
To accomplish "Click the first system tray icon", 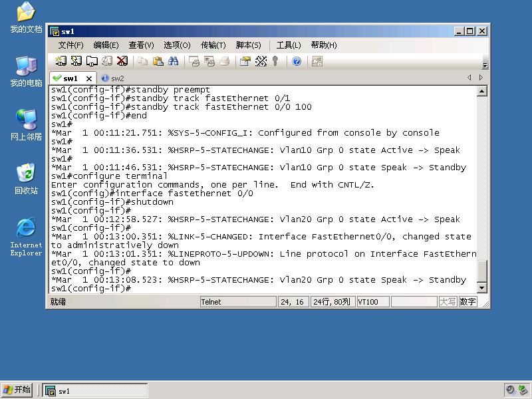I will point(510,390).
